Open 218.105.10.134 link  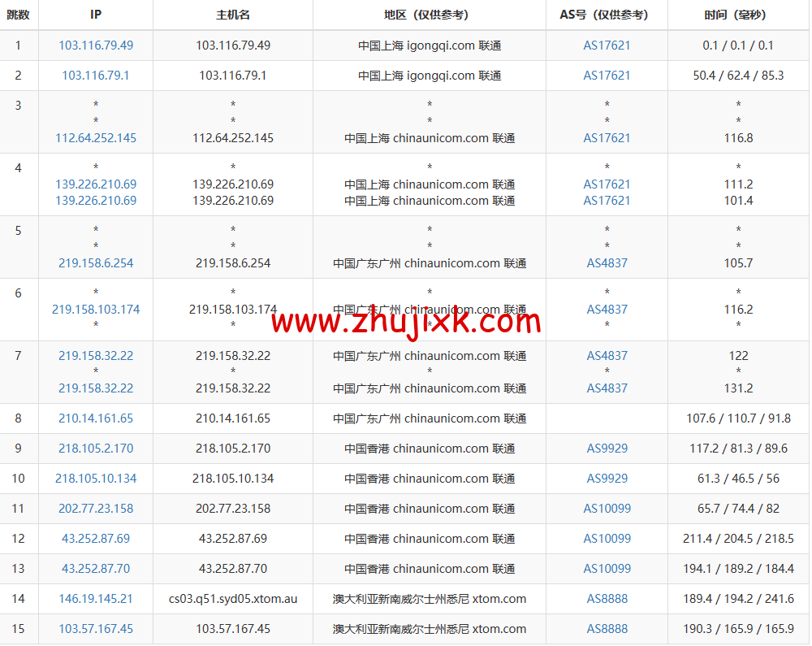pyautogui.click(x=95, y=479)
